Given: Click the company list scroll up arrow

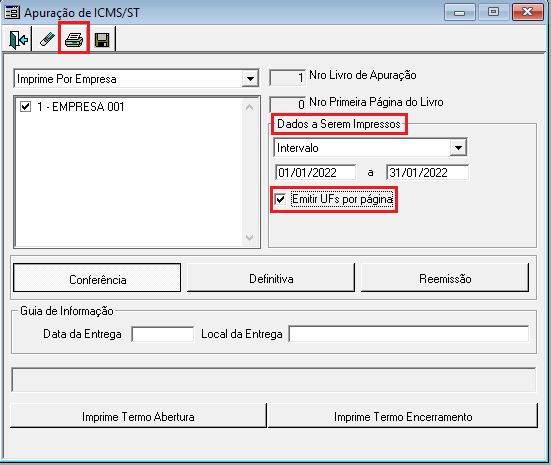Looking at the screenshot, I should (249, 107).
